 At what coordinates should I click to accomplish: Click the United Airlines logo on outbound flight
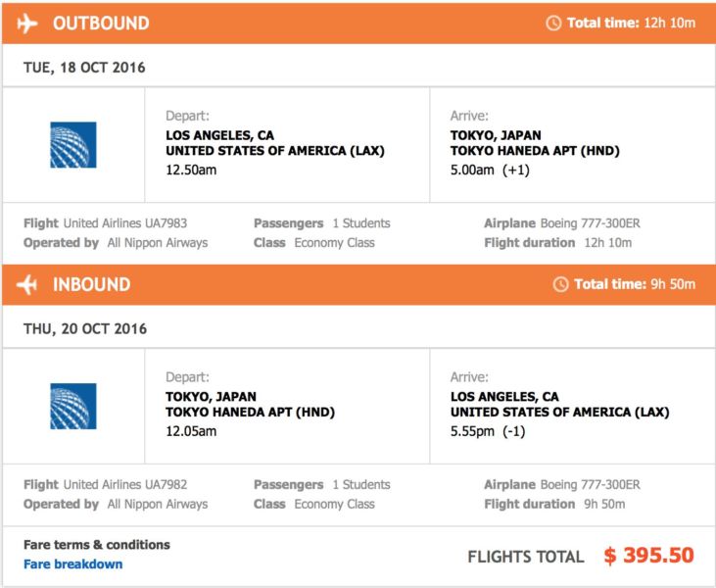coord(73,145)
